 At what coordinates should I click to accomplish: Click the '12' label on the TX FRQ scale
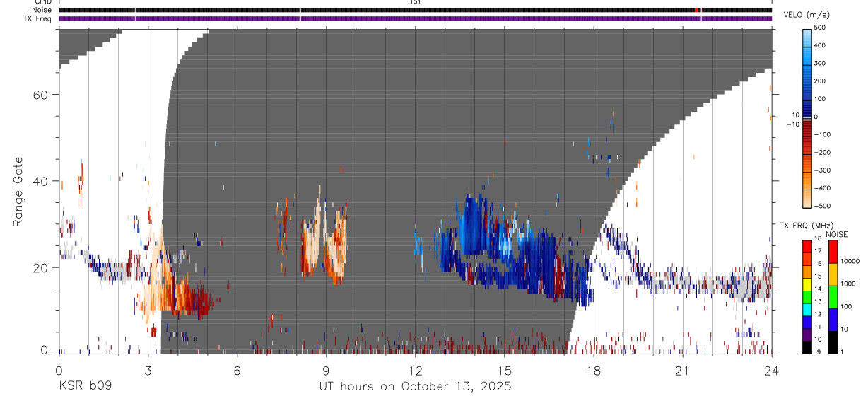tap(817, 314)
